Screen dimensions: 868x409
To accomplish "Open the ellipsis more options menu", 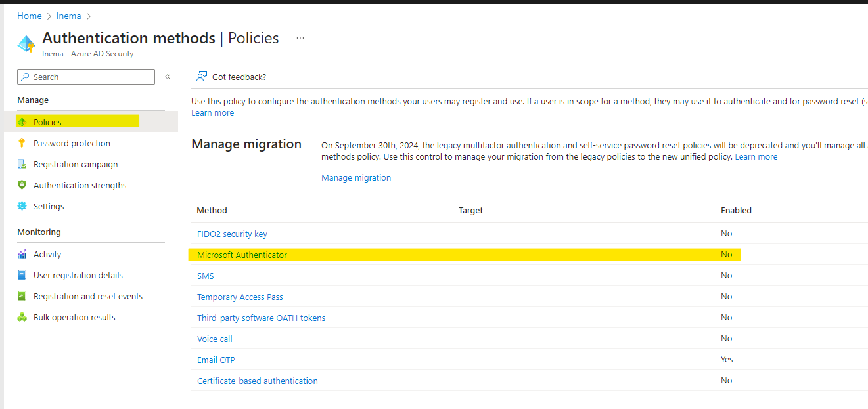I will pos(300,38).
